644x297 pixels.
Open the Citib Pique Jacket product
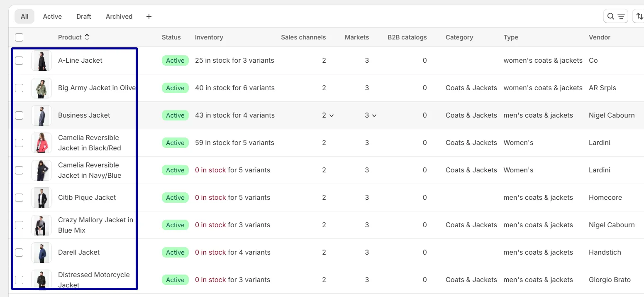[87, 198]
